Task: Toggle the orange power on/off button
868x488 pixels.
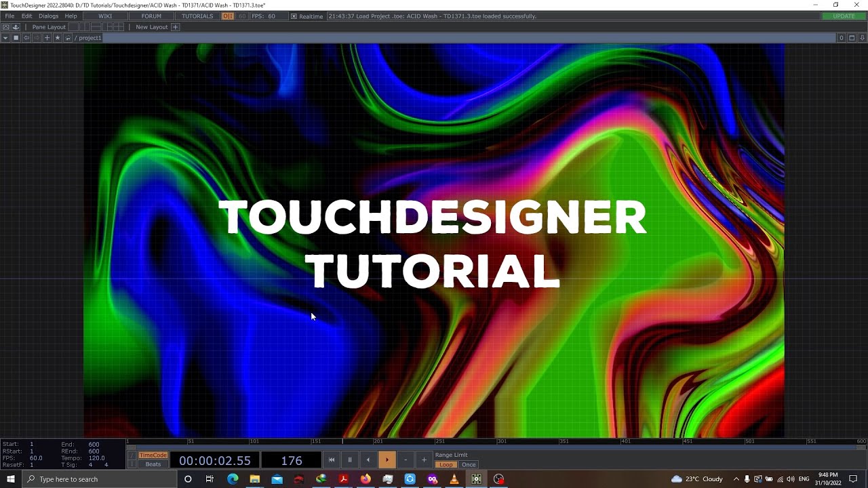Action: pyautogui.click(x=228, y=16)
